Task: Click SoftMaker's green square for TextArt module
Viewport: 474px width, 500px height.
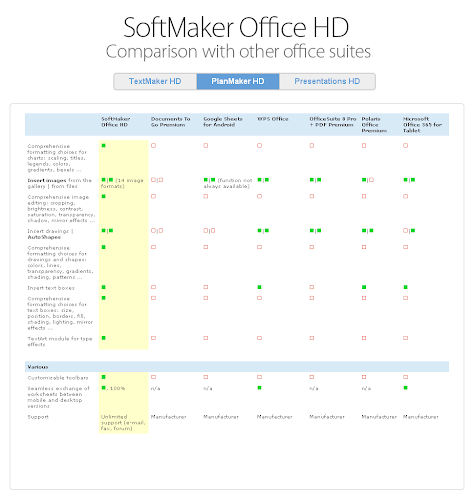Action: click(104, 338)
